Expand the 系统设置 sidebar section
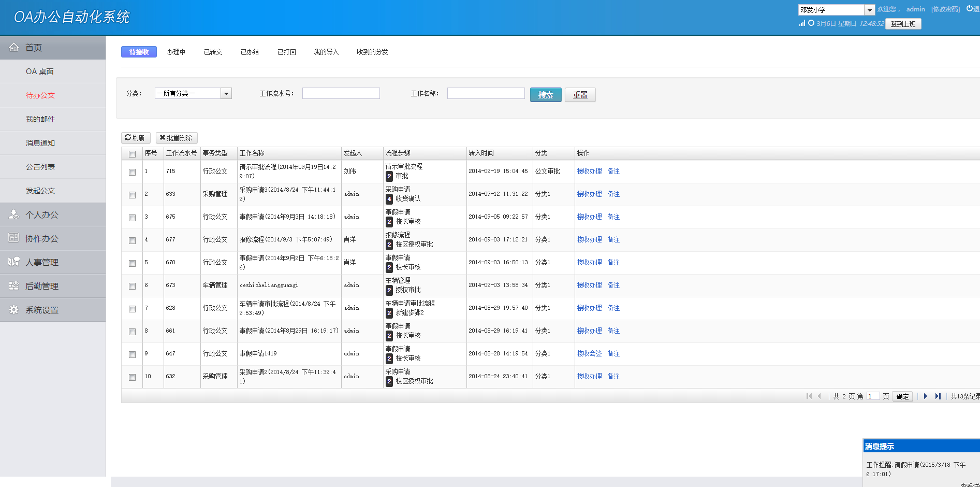The width and height of the screenshot is (980, 487). pyautogui.click(x=53, y=310)
